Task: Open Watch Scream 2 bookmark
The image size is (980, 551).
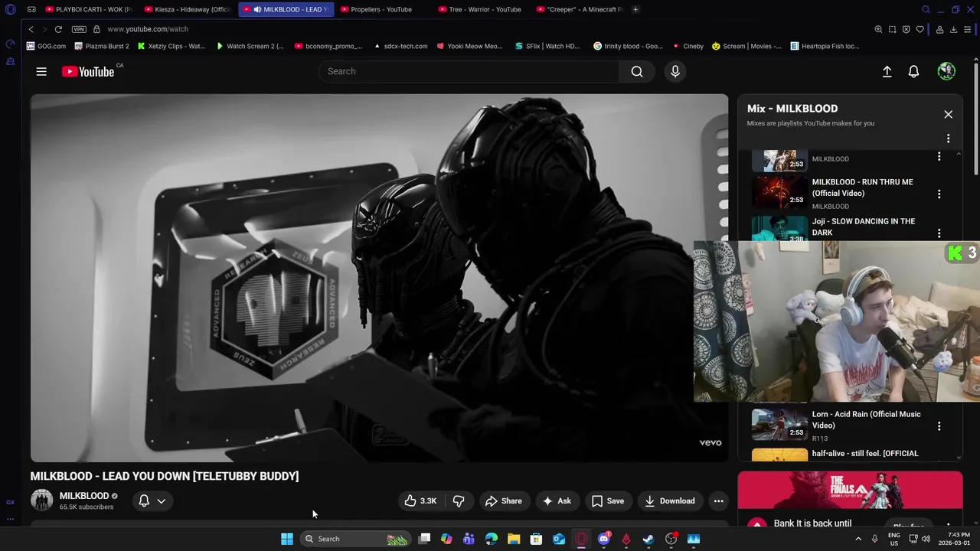Action: coord(250,46)
